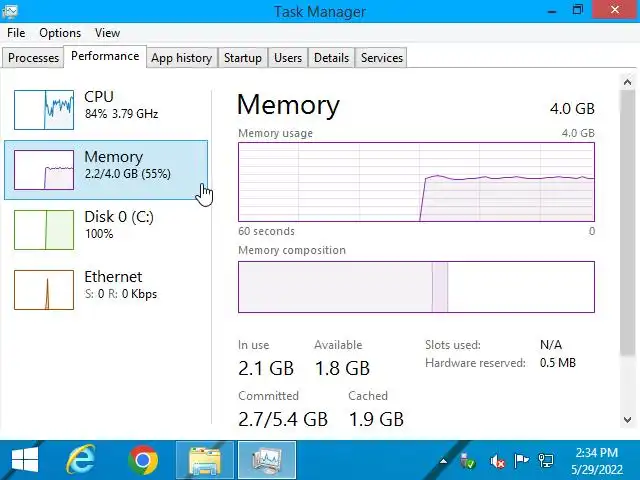Open Google Chrome from taskbar
This screenshot has width=640, height=480.
point(143,460)
